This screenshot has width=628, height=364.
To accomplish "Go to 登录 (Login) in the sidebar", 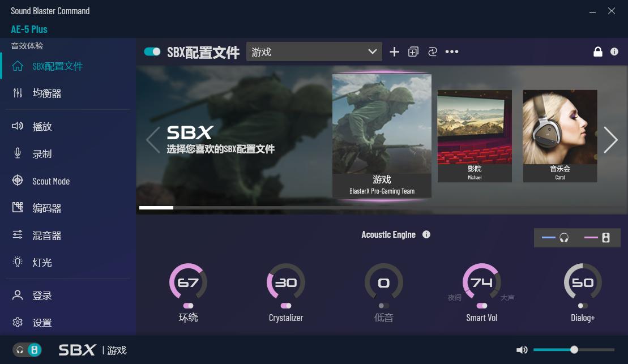I will click(41, 295).
